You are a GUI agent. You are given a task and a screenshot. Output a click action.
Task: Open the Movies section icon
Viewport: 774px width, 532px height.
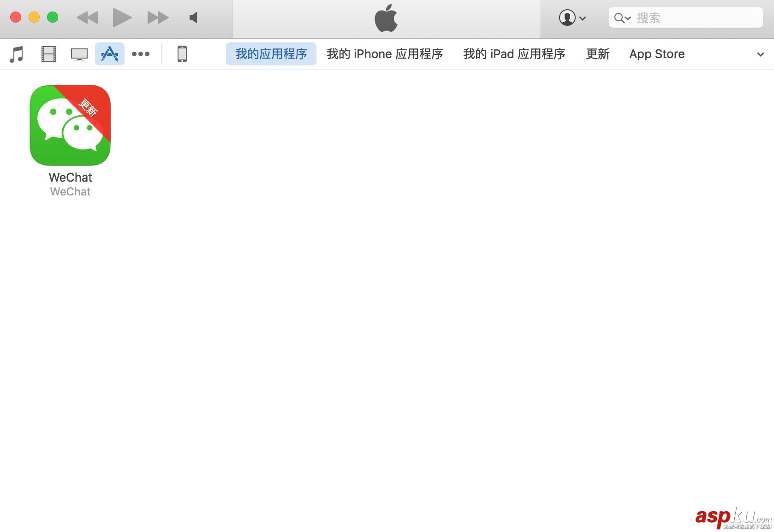48,54
